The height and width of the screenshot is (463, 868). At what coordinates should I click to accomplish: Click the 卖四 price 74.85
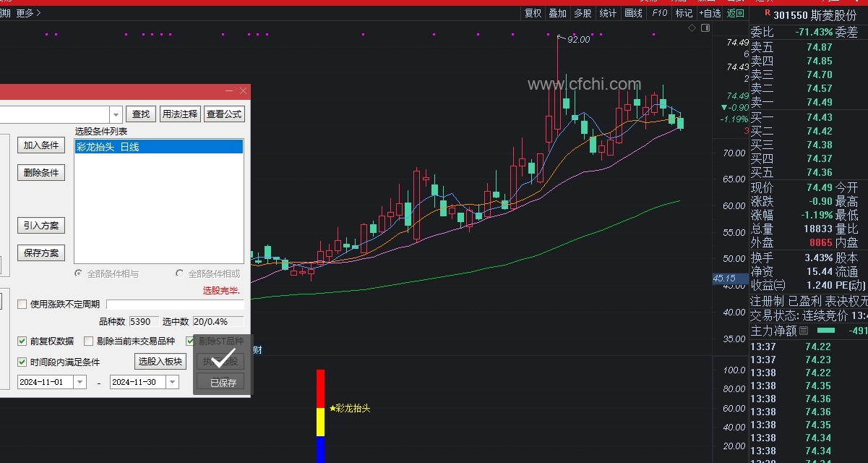pyautogui.click(x=820, y=61)
